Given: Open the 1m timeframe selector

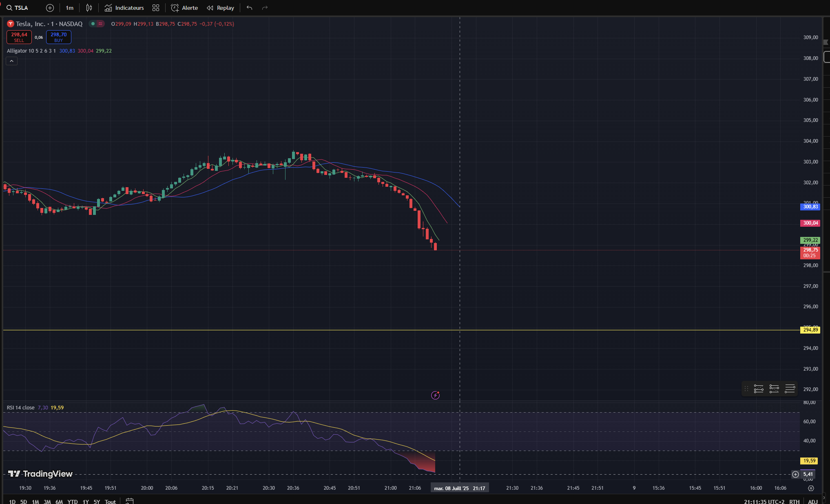Looking at the screenshot, I should pos(70,8).
